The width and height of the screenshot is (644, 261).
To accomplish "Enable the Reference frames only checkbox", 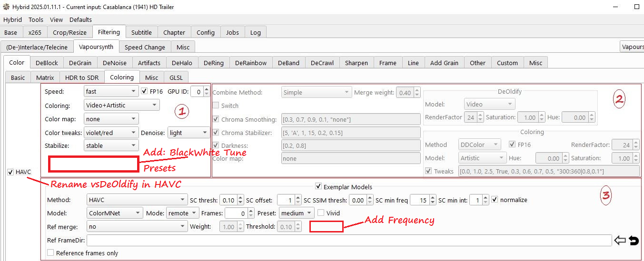I will pyautogui.click(x=51, y=253).
